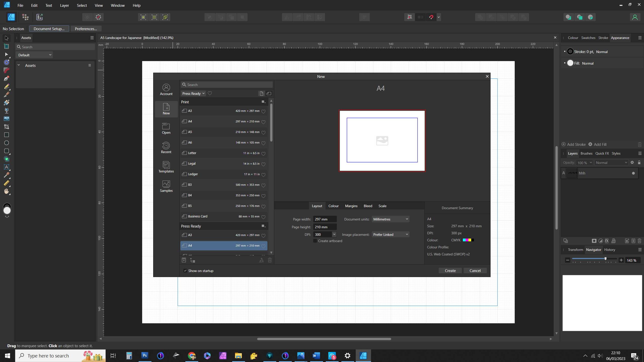Click the Navigator zoom slider handle
Image resolution: width=644 pixels, height=362 pixels.
606,259
